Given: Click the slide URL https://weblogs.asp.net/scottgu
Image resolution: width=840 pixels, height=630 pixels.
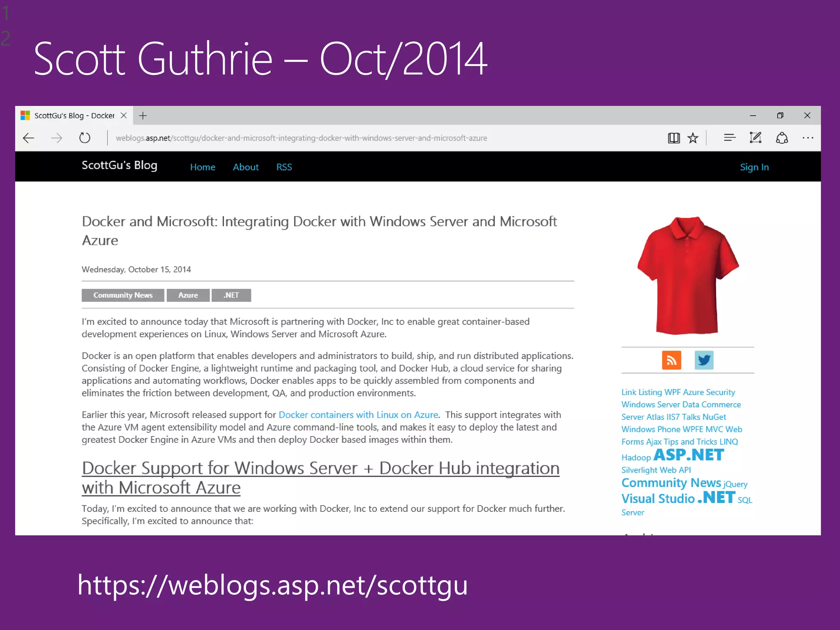Looking at the screenshot, I should tap(273, 586).
